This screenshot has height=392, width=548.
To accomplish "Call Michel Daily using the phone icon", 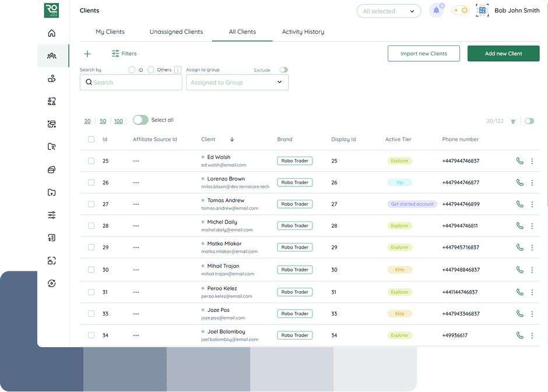I will [x=519, y=226].
